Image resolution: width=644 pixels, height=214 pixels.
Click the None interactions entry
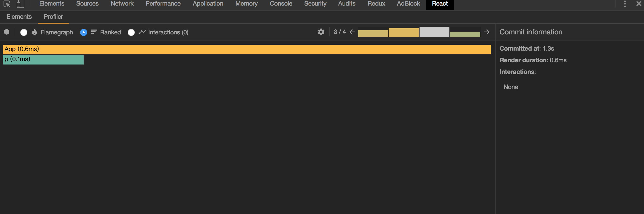pyautogui.click(x=511, y=87)
